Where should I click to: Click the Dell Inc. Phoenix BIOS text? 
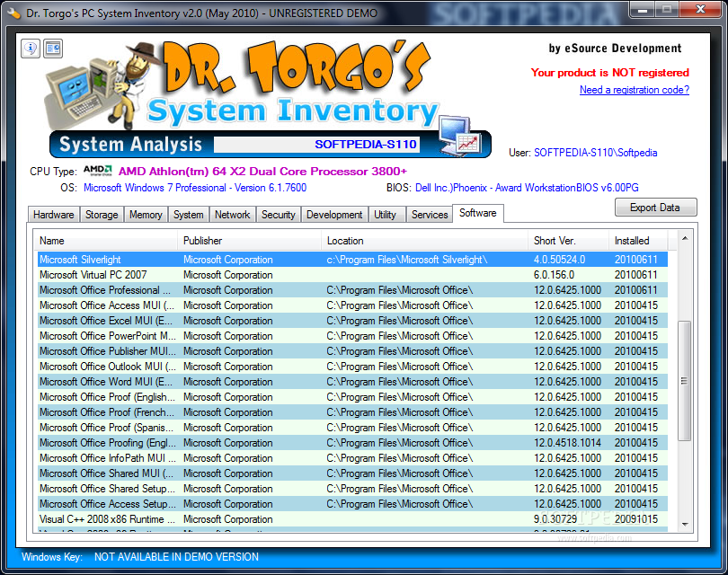tap(527, 188)
